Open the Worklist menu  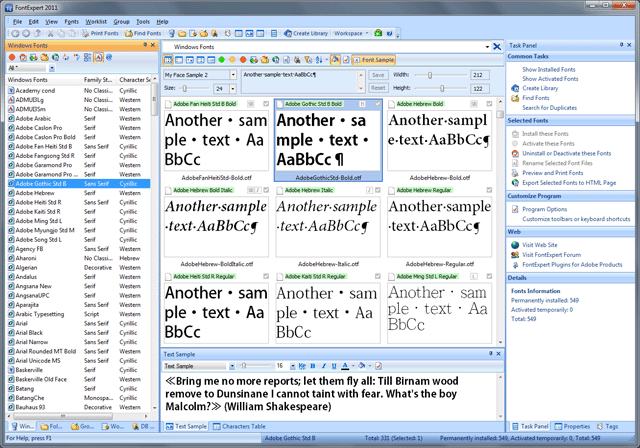pyautogui.click(x=96, y=22)
